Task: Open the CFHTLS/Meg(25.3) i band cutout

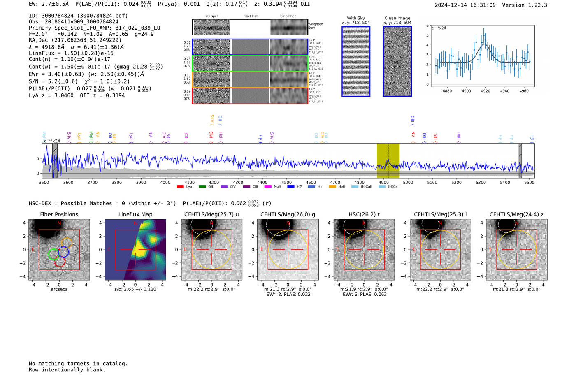Action: click(440, 250)
